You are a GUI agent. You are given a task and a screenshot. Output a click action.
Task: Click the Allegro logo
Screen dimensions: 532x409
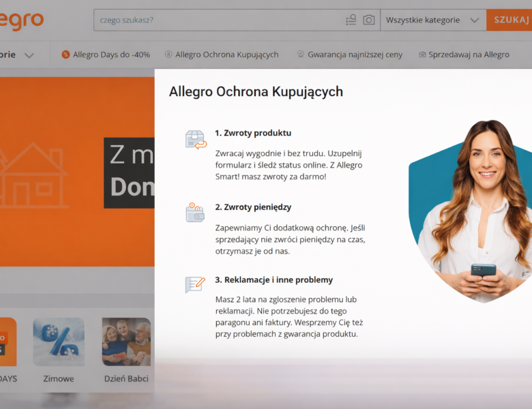(x=22, y=20)
